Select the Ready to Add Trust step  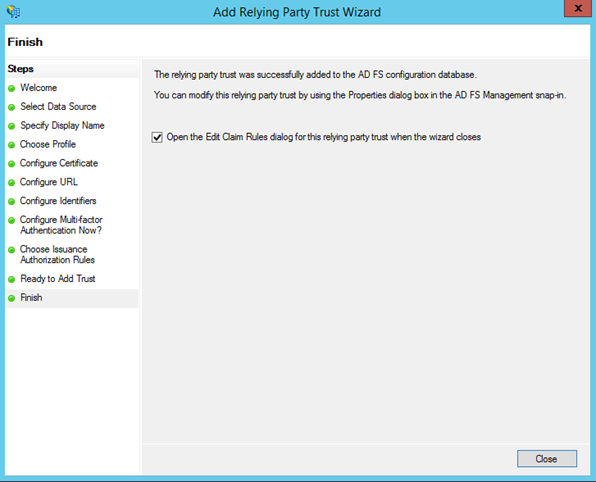[x=58, y=279]
